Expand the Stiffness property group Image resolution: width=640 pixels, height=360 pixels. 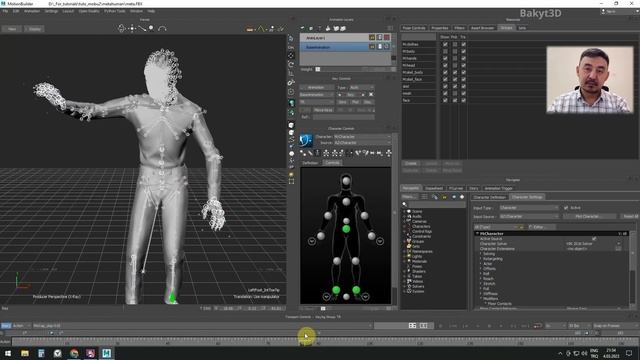481,293
